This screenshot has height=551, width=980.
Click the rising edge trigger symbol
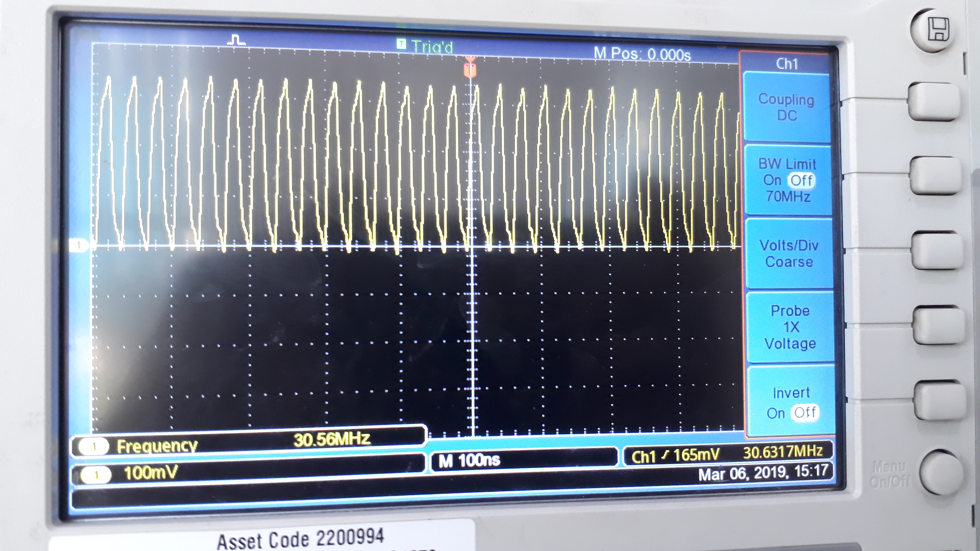[x=665, y=455]
